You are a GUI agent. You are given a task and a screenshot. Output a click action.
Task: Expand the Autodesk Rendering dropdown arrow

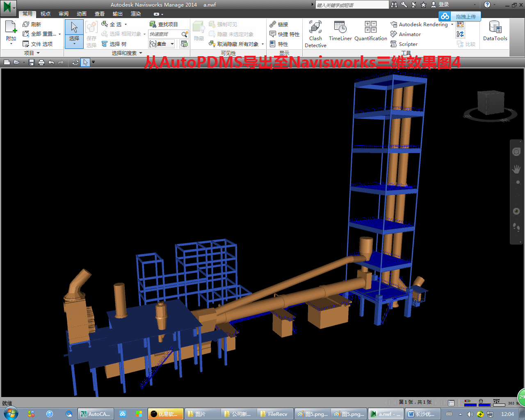pos(452,24)
